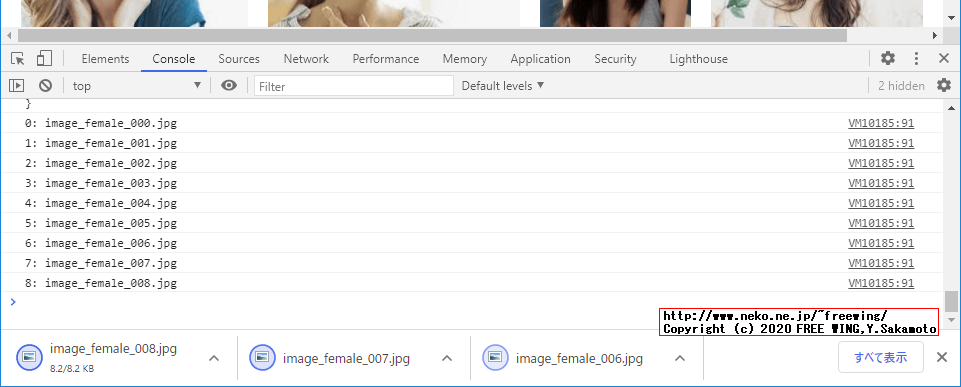Click the 2 hidden messages label

coord(901,86)
